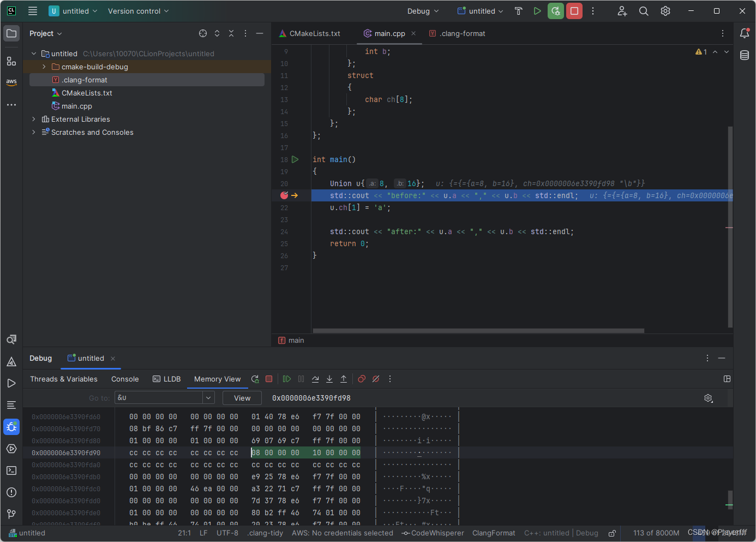Toggle the debug panel layout settings icon
The width and height of the screenshot is (756, 542).
(x=727, y=379)
